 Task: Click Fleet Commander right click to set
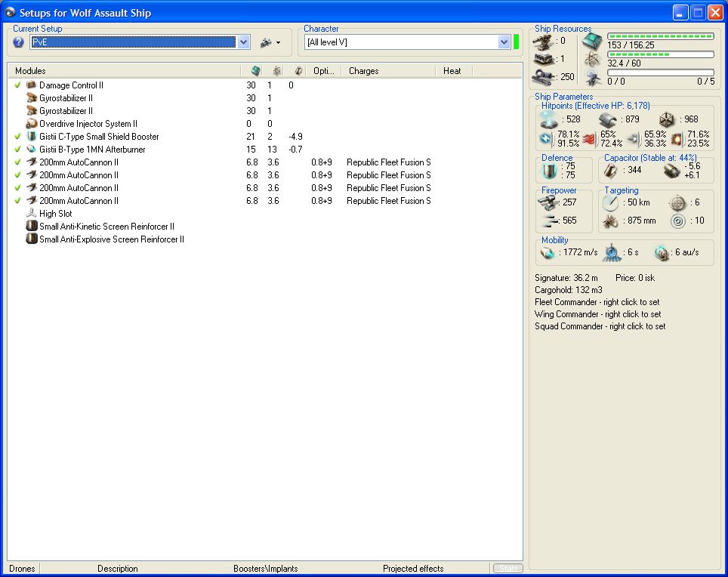tap(597, 302)
